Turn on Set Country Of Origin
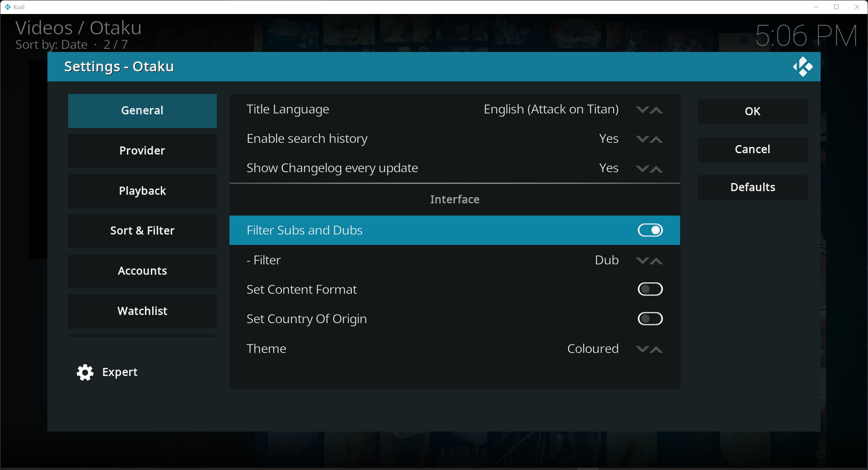 coord(650,319)
